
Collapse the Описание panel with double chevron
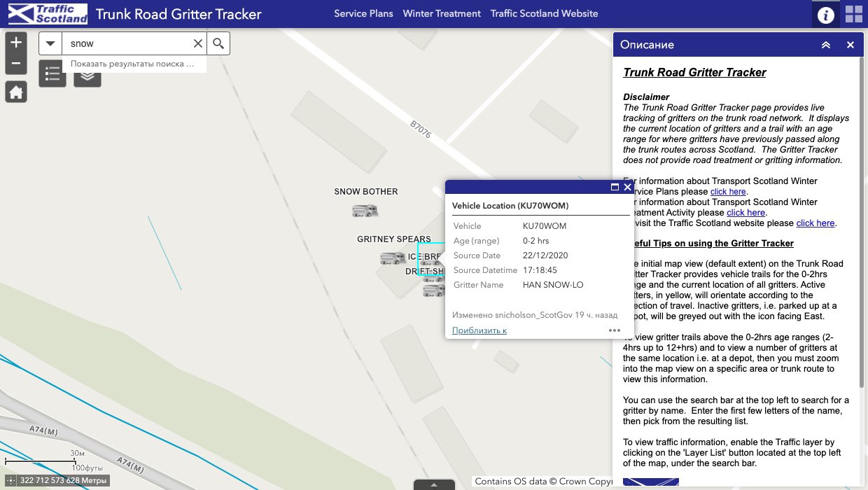point(826,45)
